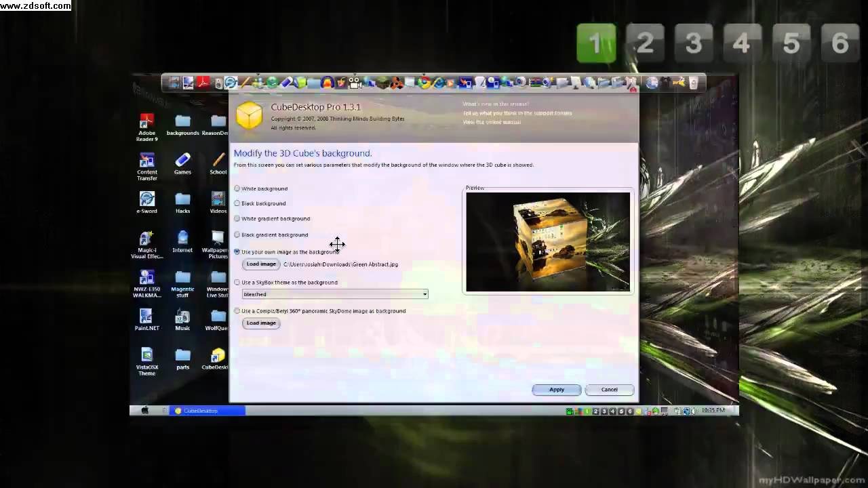Launch the e-Sword desktop shortcut

pos(146,203)
